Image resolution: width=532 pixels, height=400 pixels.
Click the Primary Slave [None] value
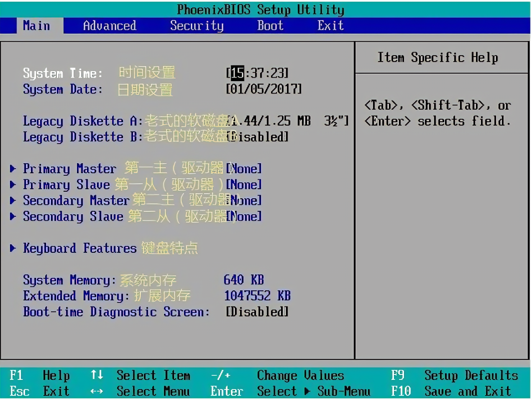tap(244, 185)
